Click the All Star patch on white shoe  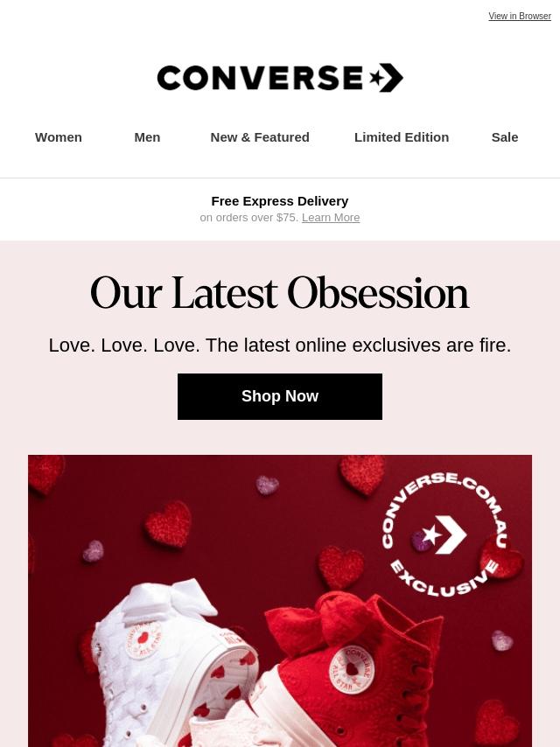[x=143, y=639]
